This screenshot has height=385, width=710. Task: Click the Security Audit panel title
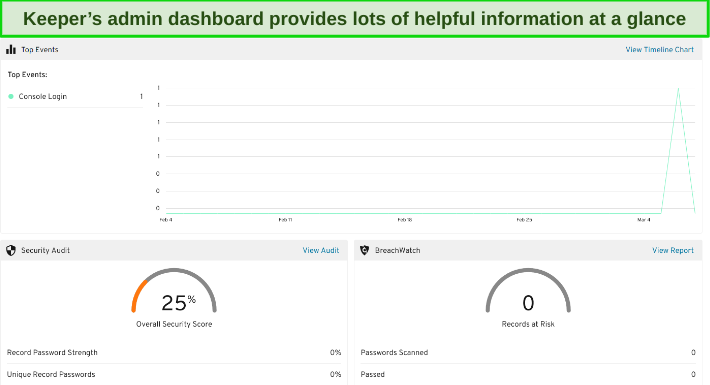[45, 250]
